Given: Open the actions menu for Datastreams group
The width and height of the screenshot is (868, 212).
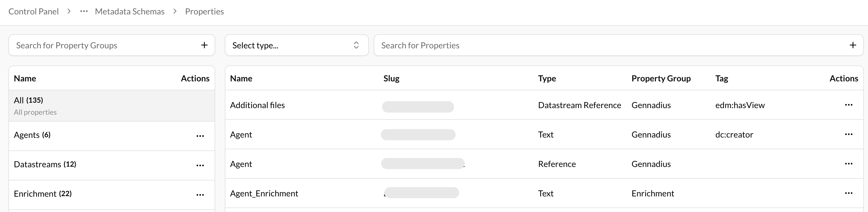Looking at the screenshot, I should [200, 165].
